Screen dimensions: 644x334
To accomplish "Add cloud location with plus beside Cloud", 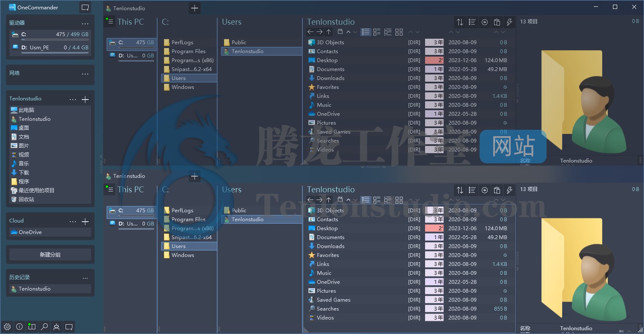I will [x=85, y=221].
